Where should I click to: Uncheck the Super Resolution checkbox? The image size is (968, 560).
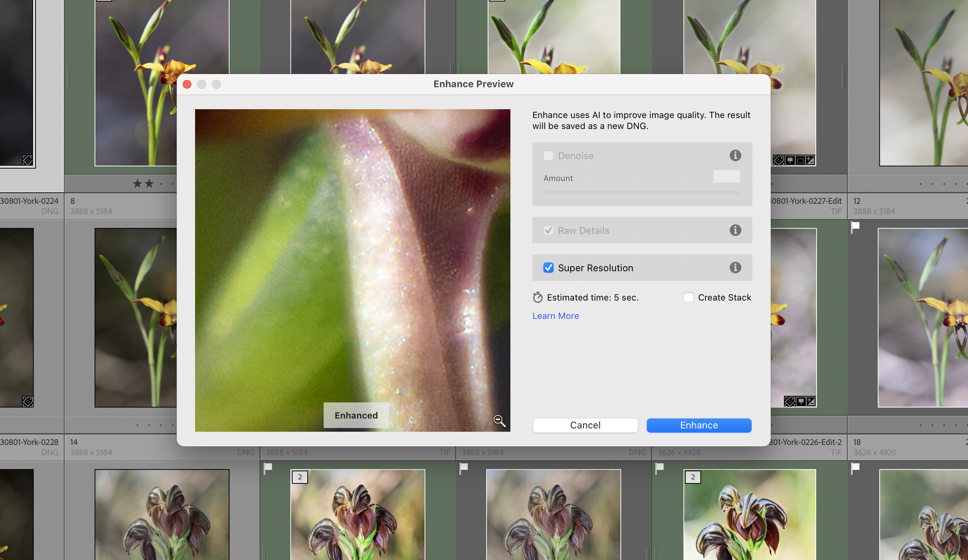point(548,268)
